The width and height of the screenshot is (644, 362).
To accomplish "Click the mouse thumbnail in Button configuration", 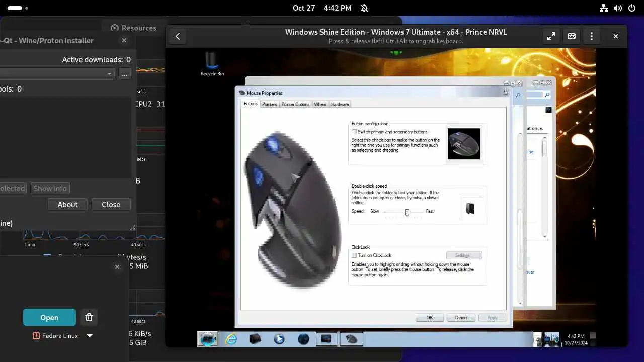I will (x=464, y=144).
